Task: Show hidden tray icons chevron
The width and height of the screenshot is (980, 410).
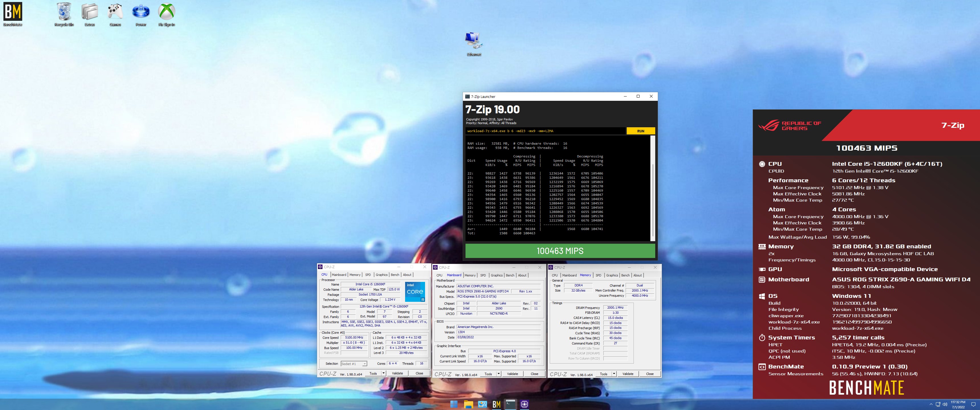Action: coord(931,404)
